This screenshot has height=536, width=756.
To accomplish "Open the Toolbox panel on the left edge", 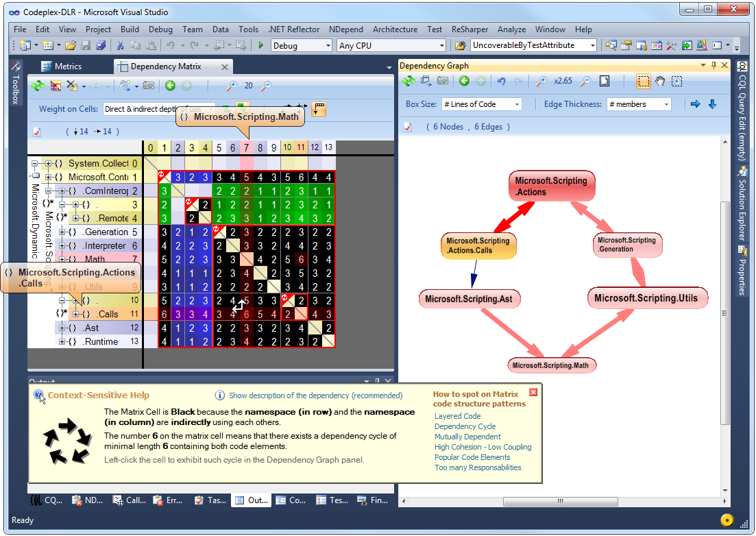I will tap(16, 89).
